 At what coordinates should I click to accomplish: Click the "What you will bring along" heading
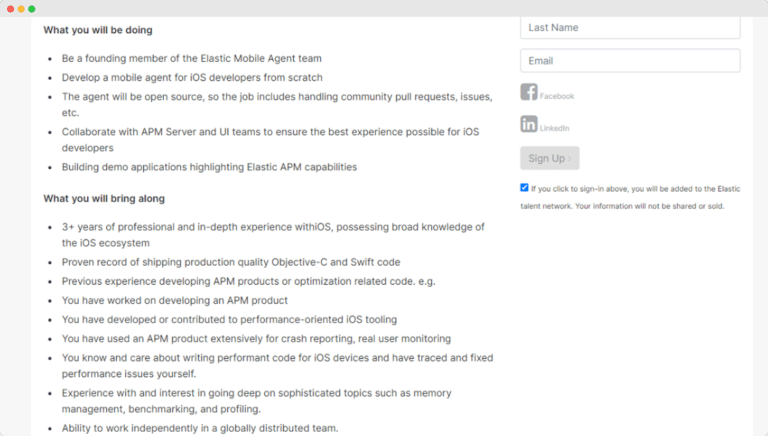pyautogui.click(x=104, y=198)
